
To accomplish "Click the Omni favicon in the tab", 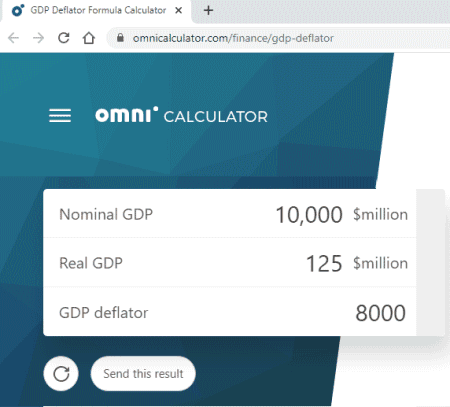I will [x=18, y=11].
